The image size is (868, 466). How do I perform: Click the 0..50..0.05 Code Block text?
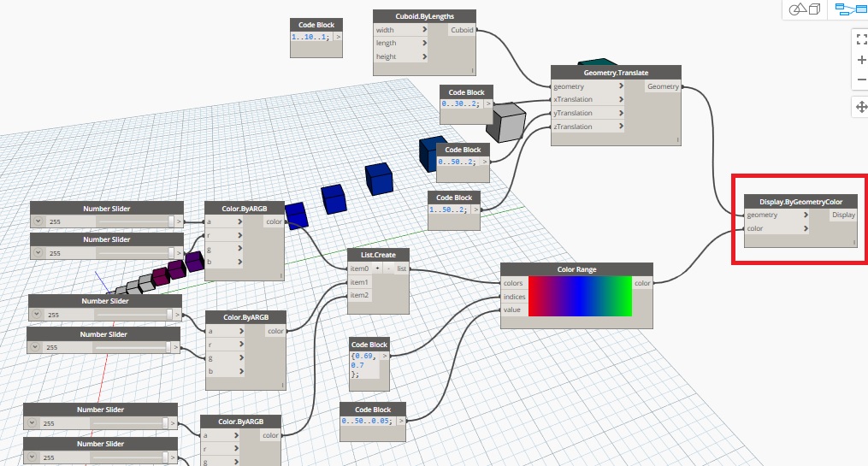click(370, 422)
